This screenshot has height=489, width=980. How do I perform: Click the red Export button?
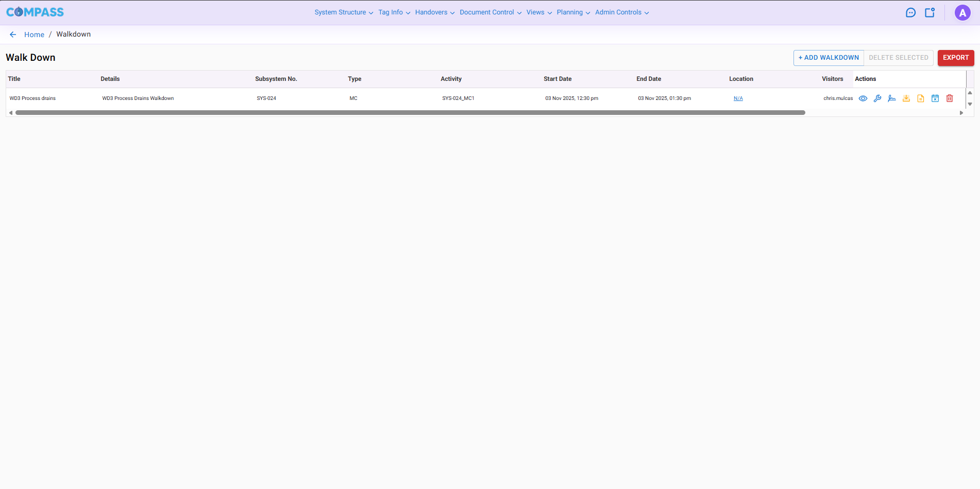point(955,58)
